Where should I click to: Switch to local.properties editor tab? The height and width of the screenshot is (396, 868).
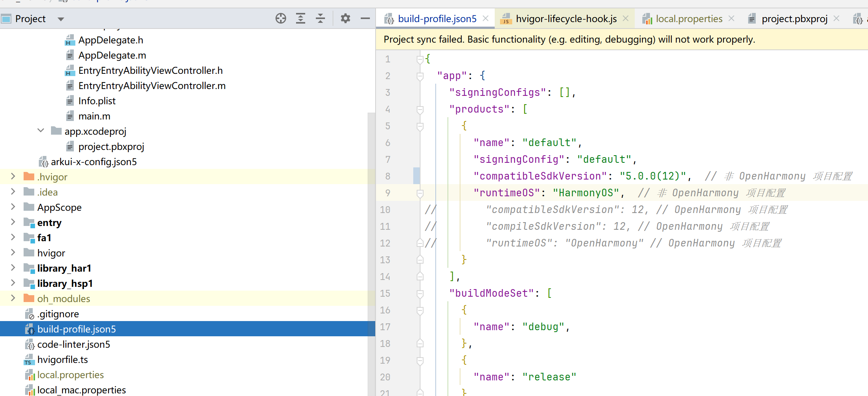689,19
